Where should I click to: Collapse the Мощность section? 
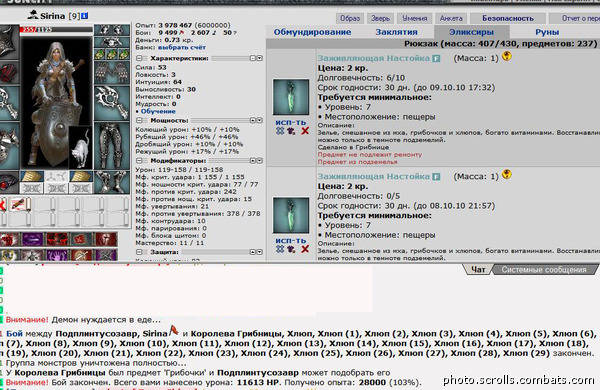140,120
